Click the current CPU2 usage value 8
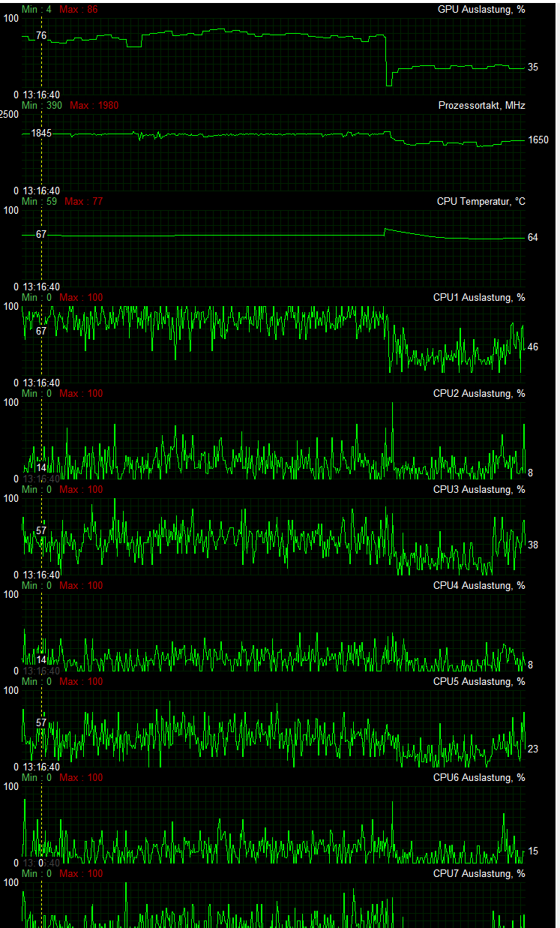Screen dimensions: 560x928 coord(530,473)
